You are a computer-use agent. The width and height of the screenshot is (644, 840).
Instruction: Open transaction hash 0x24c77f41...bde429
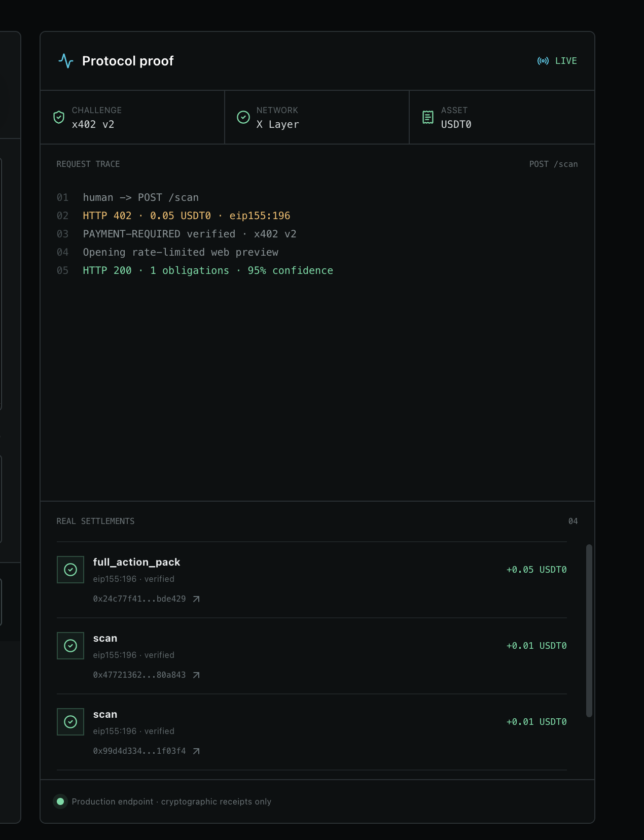139,599
